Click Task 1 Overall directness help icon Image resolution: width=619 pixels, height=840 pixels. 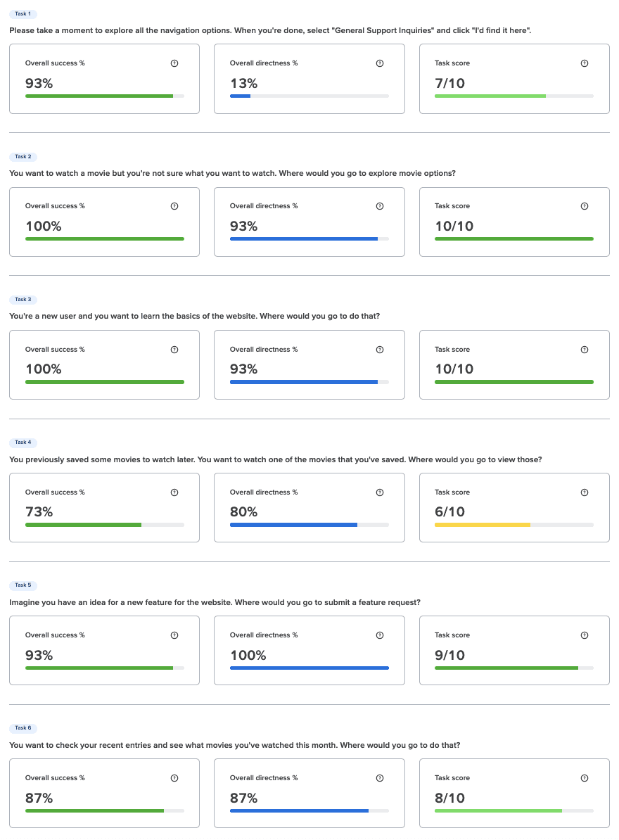tap(380, 63)
